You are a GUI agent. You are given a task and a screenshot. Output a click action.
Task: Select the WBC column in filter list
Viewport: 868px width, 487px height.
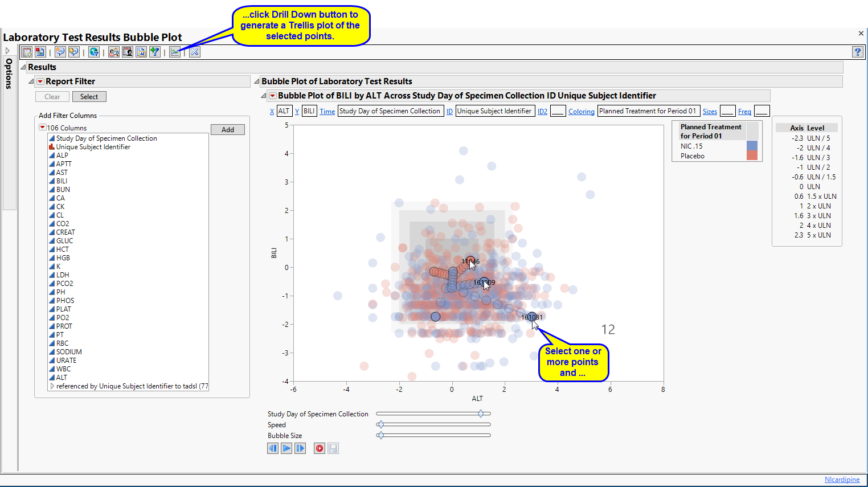(x=63, y=369)
